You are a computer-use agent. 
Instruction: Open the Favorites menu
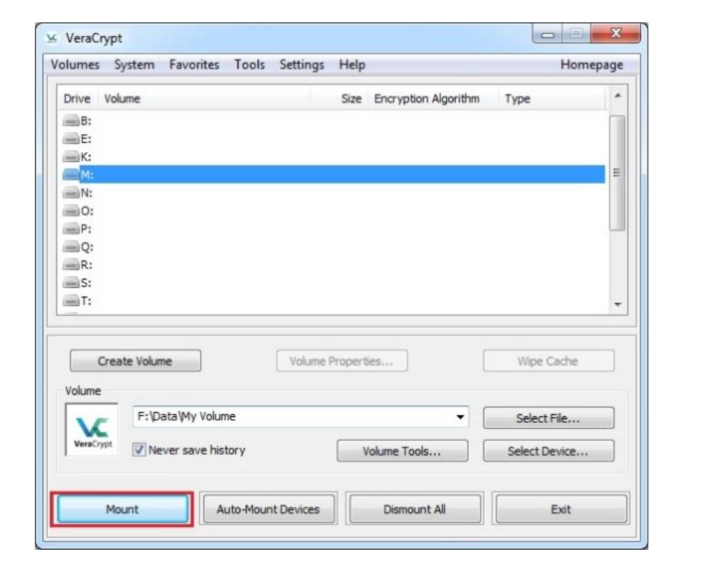(194, 64)
